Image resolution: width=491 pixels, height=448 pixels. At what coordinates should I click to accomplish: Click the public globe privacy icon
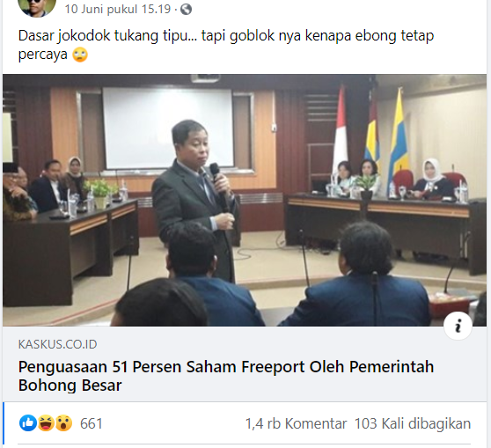186,10
